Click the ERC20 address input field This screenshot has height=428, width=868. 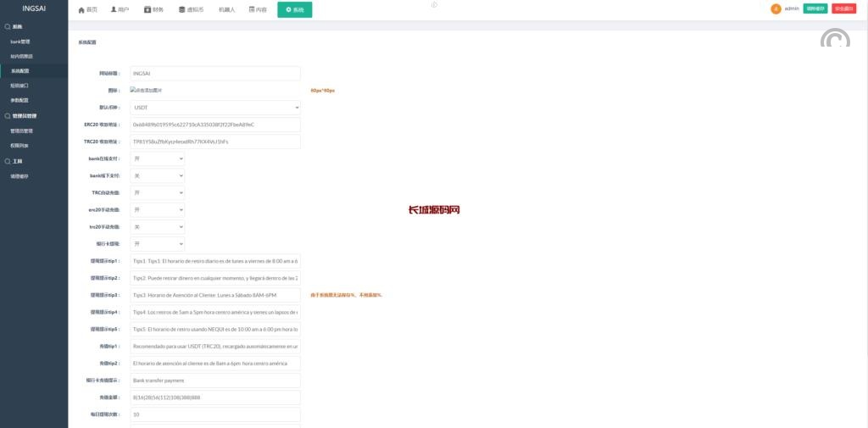(214, 125)
